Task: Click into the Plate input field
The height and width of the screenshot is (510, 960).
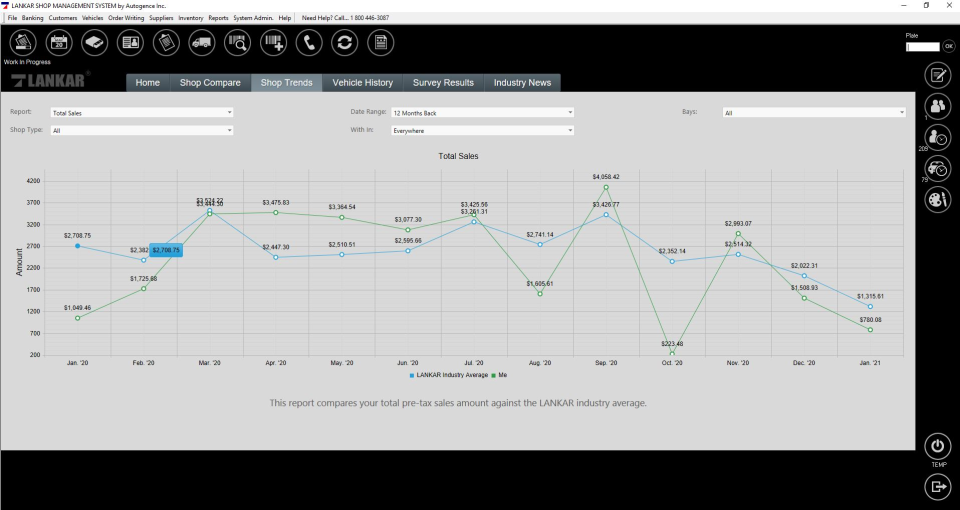Action: (923, 47)
